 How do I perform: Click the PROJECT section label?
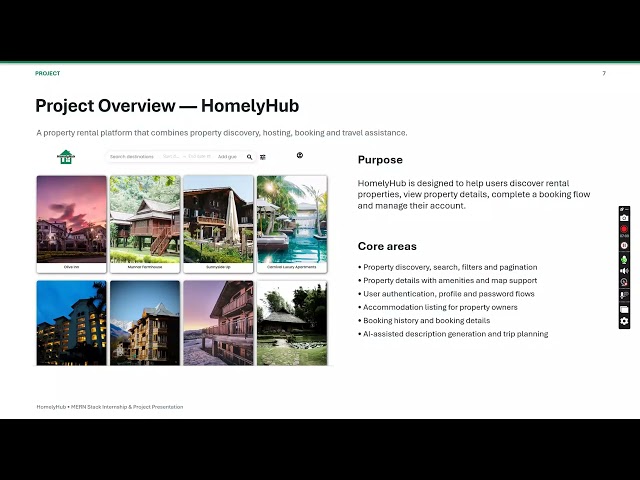click(47, 73)
